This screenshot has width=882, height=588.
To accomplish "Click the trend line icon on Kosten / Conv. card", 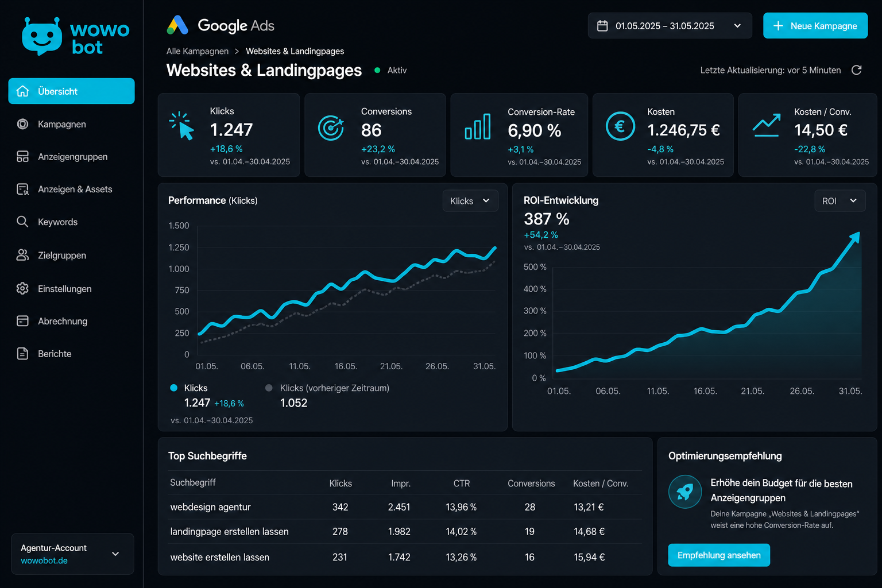I will coord(767,125).
